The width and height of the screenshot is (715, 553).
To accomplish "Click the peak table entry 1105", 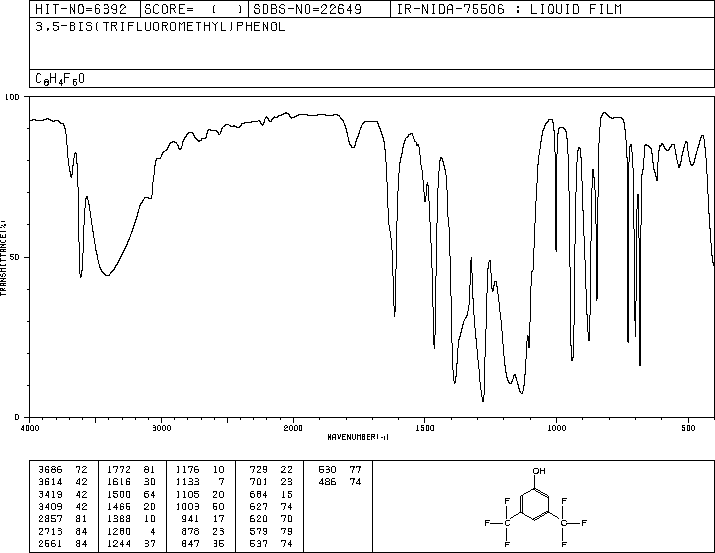I will [187, 494].
